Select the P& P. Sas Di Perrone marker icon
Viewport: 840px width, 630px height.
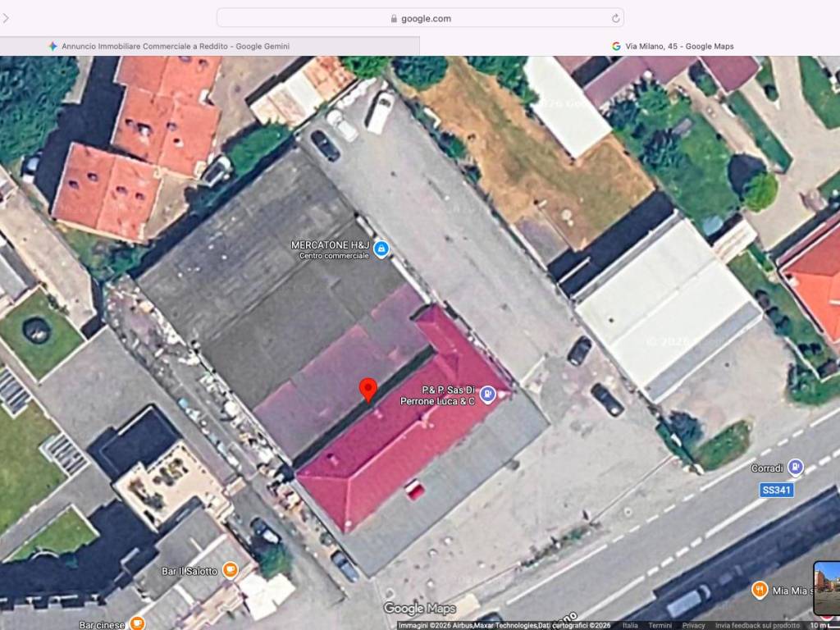point(487,395)
